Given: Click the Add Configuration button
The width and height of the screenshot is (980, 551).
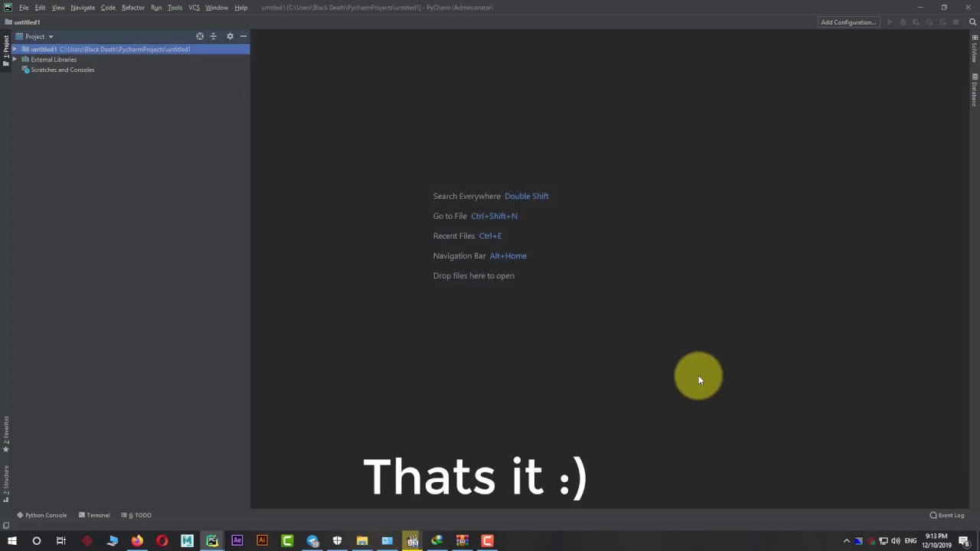Looking at the screenshot, I should point(848,22).
